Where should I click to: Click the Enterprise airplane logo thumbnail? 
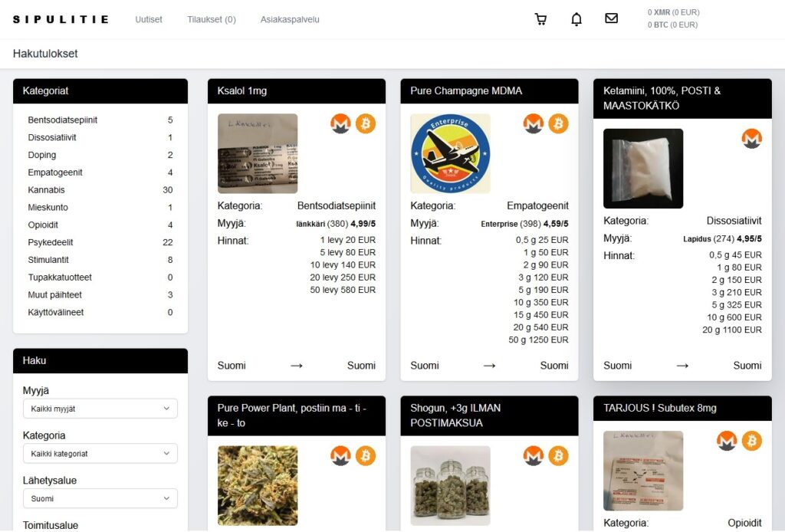451,153
